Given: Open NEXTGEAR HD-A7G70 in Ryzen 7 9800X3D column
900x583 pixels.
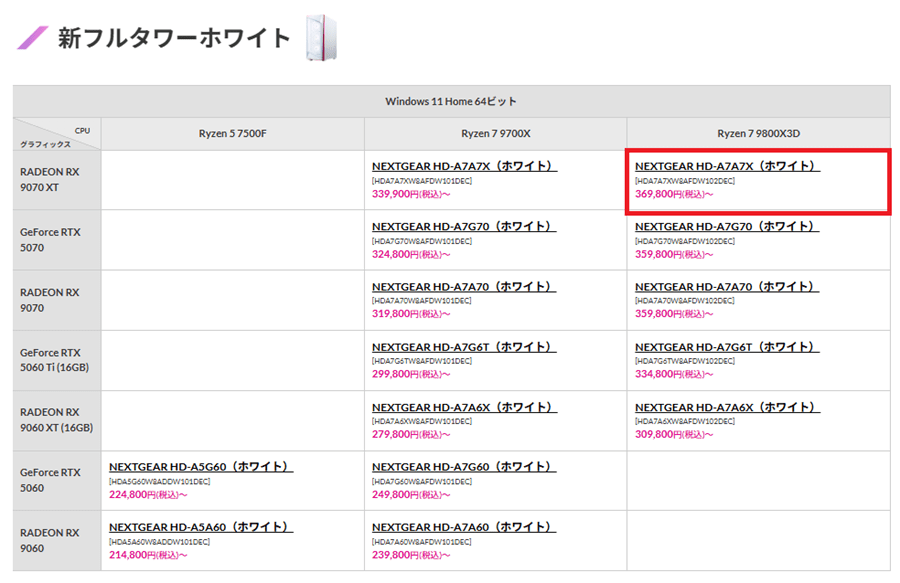Looking at the screenshot, I should [x=727, y=227].
